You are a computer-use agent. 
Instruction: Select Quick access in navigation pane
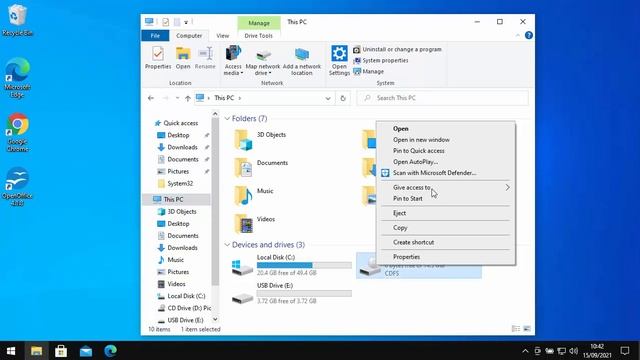[x=180, y=123]
